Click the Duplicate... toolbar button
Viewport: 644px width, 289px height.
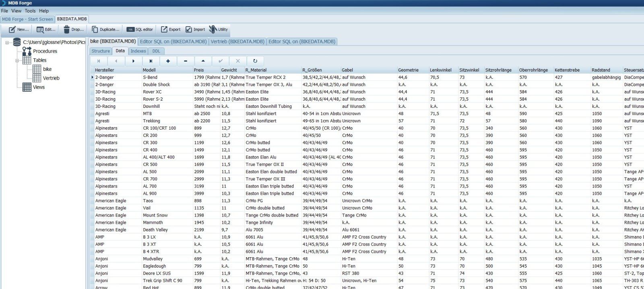105,29
